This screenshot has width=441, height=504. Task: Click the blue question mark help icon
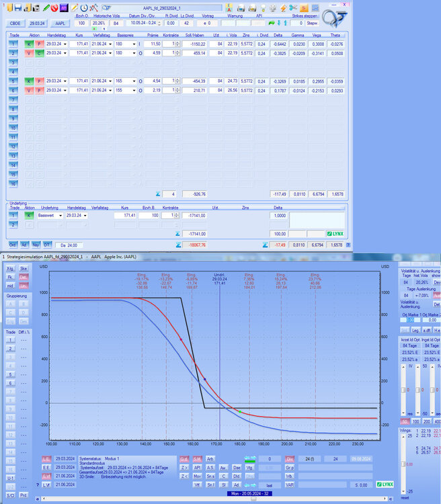[348, 245]
